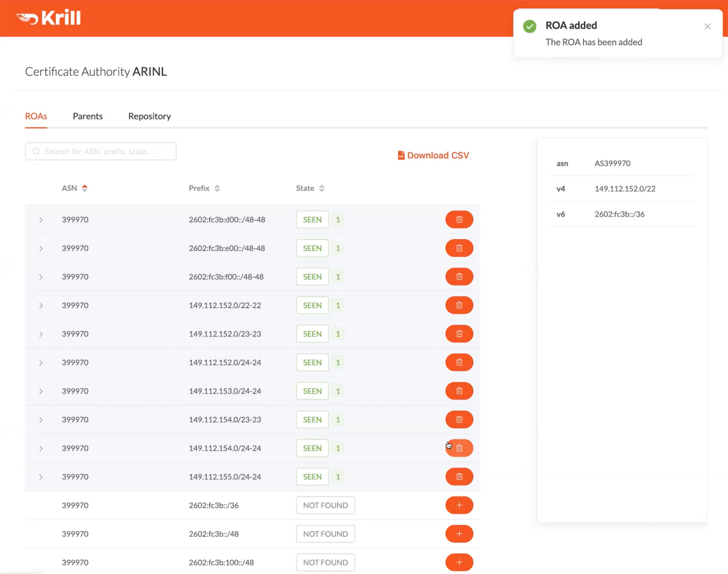The height and width of the screenshot is (574, 728).
Task: Switch to the Parents tab
Action: (x=88, y=116)
